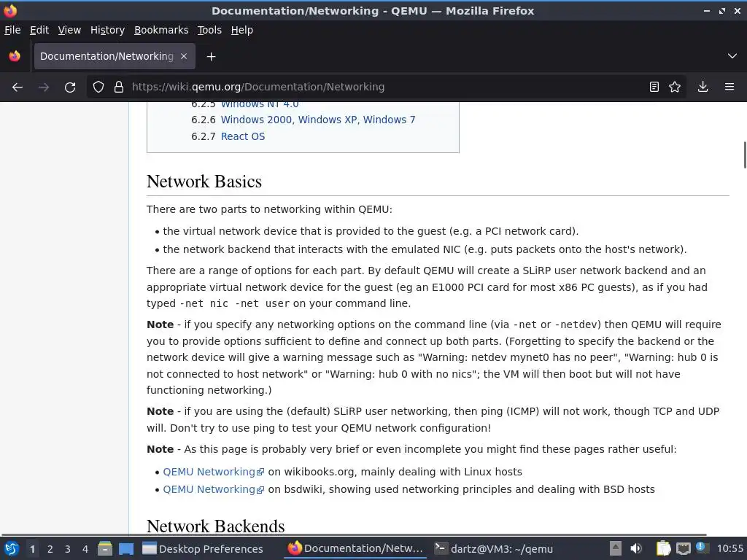Open the clipboard manager tray icon
The image size is (747, 560).
click(x=663, y=548)
